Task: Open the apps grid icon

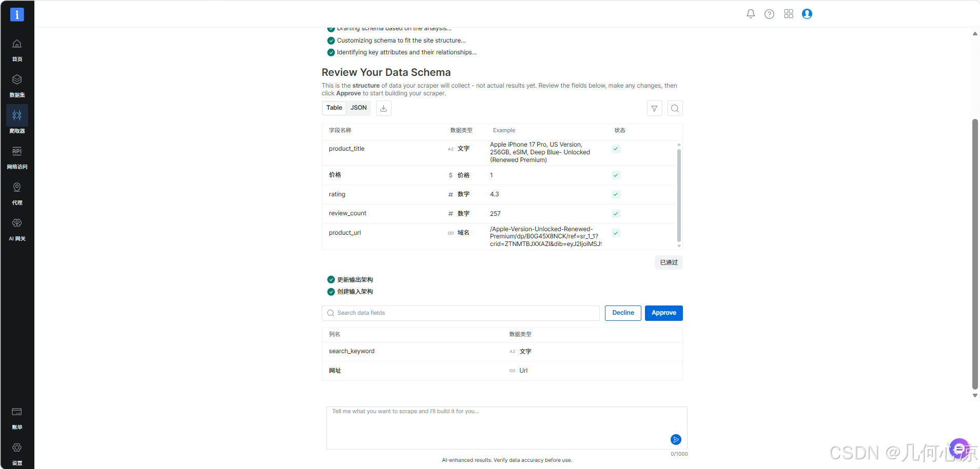Action: tap(789, 14)
